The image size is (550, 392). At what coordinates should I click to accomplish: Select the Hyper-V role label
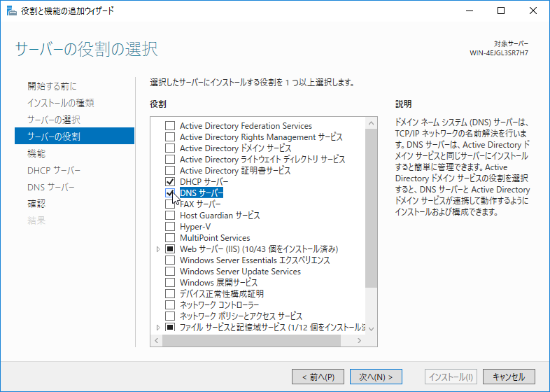pos(195,227)
